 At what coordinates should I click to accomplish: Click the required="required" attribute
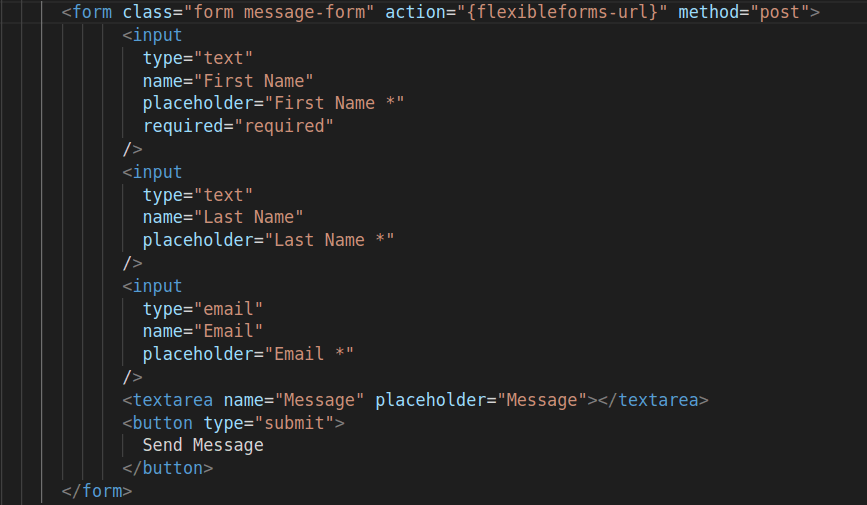238,126
